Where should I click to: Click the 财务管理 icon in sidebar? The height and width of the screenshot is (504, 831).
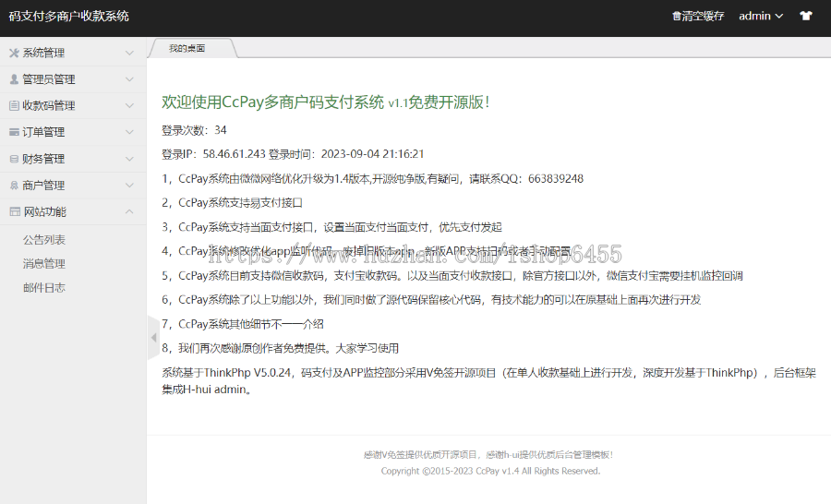click(14, 159)
